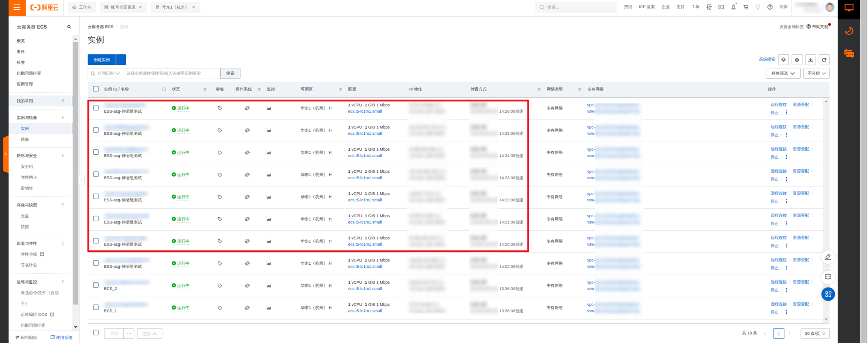Tick the select-all checkbox in table header
The height and width of the screenshot is (343, 868).
pos(96,89)
